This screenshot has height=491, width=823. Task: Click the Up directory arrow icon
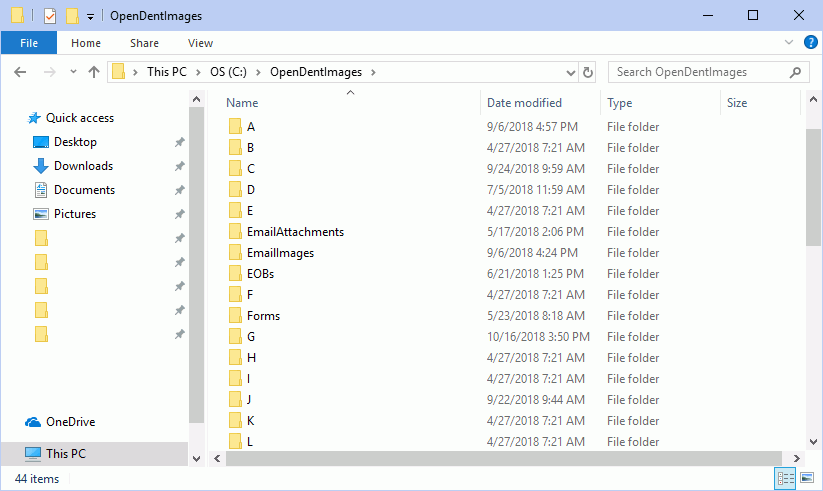[x=94, y=72]
